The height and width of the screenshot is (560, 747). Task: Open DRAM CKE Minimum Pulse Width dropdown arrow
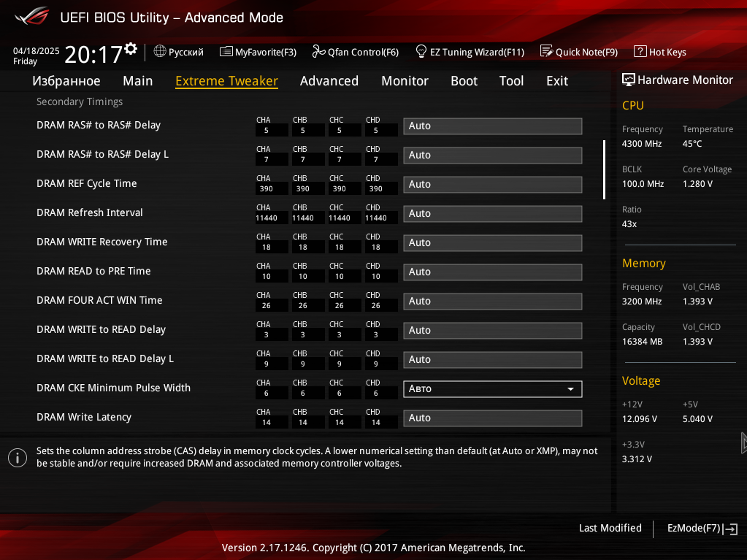[x=570, y=389]
